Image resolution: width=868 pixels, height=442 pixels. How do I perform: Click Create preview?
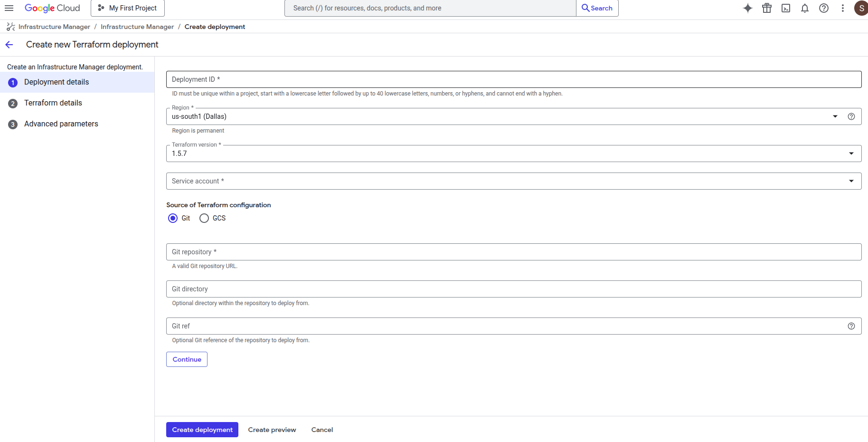[x=272, y=429]
